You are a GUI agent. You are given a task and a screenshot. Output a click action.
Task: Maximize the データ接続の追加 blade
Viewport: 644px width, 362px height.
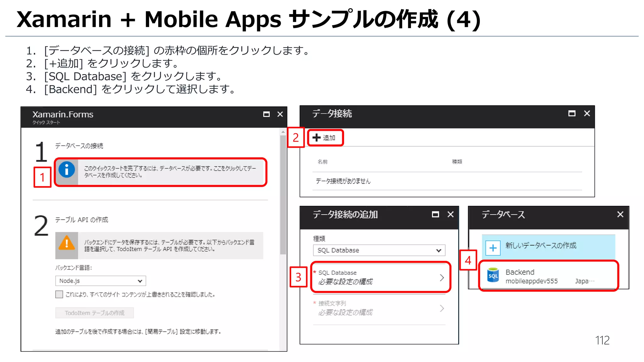click(x=436, y=214)
